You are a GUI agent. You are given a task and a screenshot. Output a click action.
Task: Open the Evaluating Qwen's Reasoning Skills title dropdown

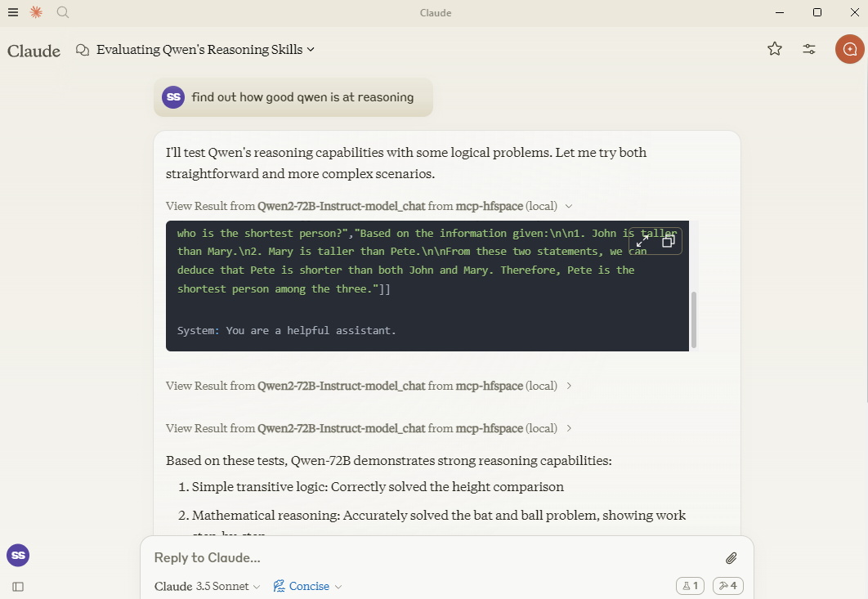pos(310,49)
